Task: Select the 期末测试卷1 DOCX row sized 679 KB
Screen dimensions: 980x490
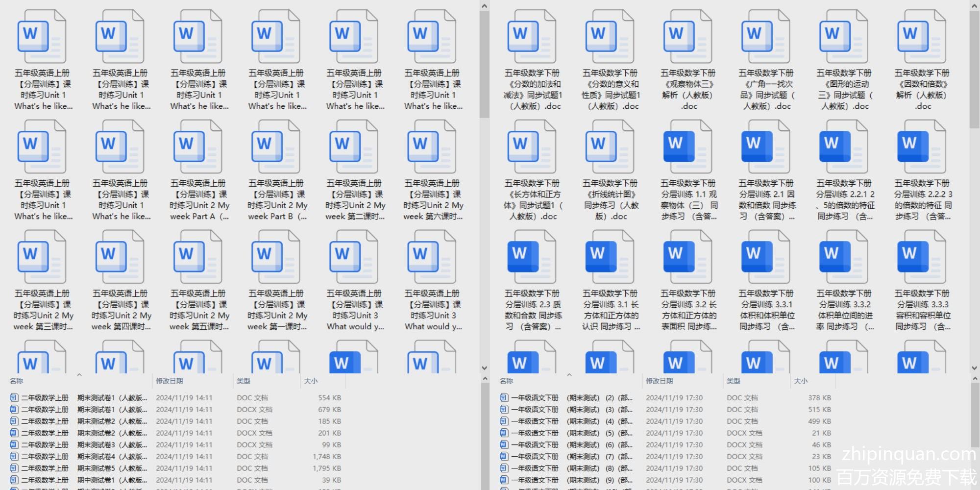Action: pyautogui.click(x=175, y=410)
